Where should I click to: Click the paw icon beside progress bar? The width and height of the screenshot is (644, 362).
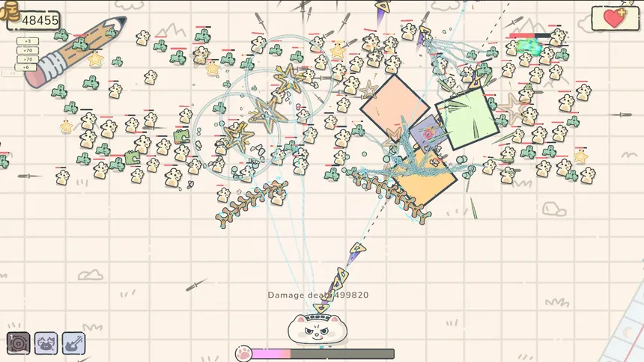243,353
